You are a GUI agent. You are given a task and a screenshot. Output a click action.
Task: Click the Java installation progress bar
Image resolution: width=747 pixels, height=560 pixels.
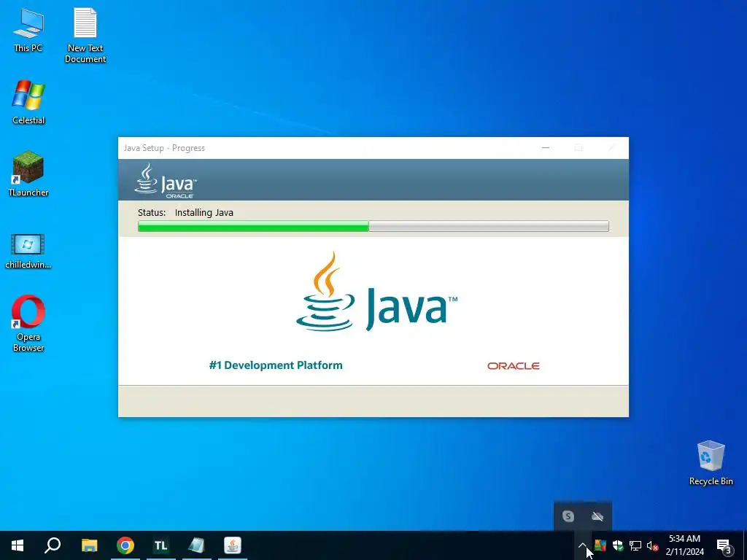click(x=373, y=226)
